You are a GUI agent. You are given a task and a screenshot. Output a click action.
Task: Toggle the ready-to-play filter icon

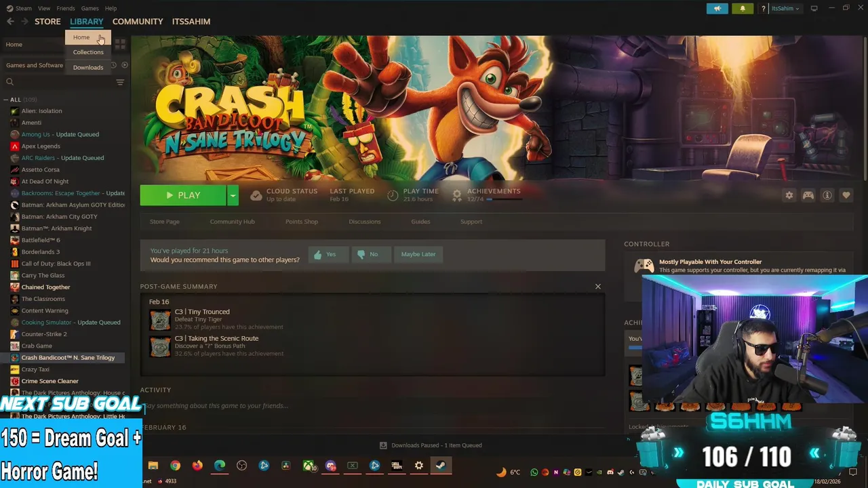click(124, 65)
